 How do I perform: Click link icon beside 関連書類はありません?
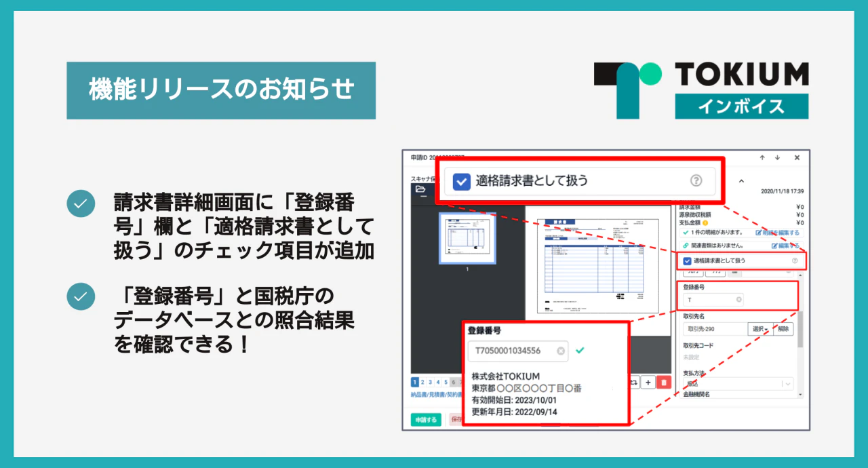pos(686,246)
